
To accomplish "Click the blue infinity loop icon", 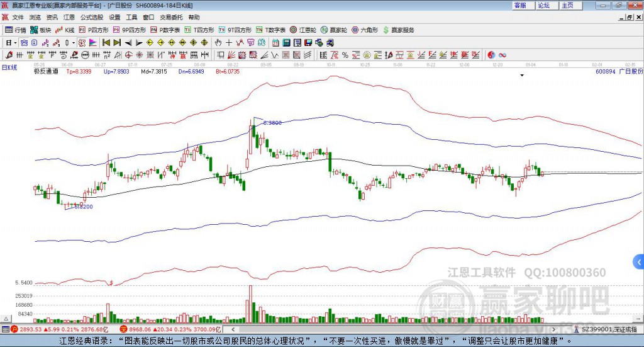I will 502,55.
